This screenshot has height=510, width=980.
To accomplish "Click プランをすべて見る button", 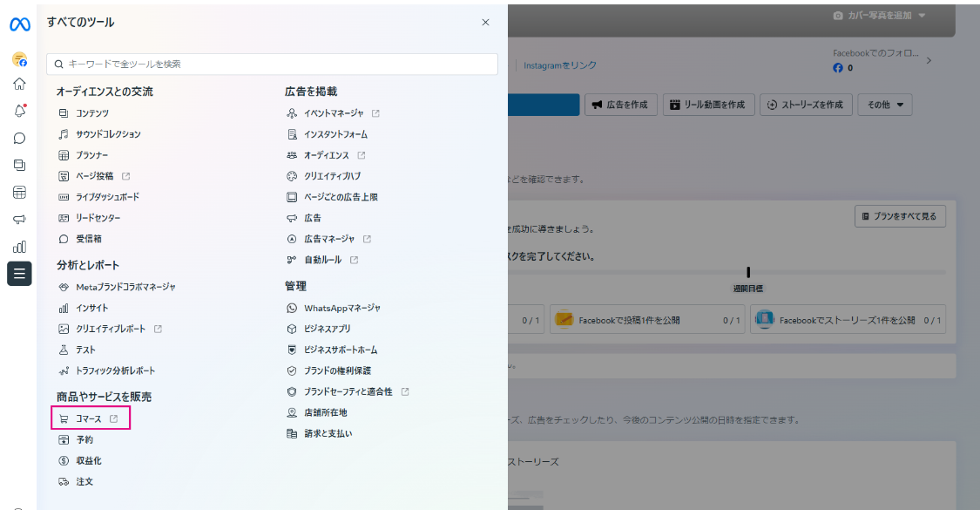I will (900, 216).
